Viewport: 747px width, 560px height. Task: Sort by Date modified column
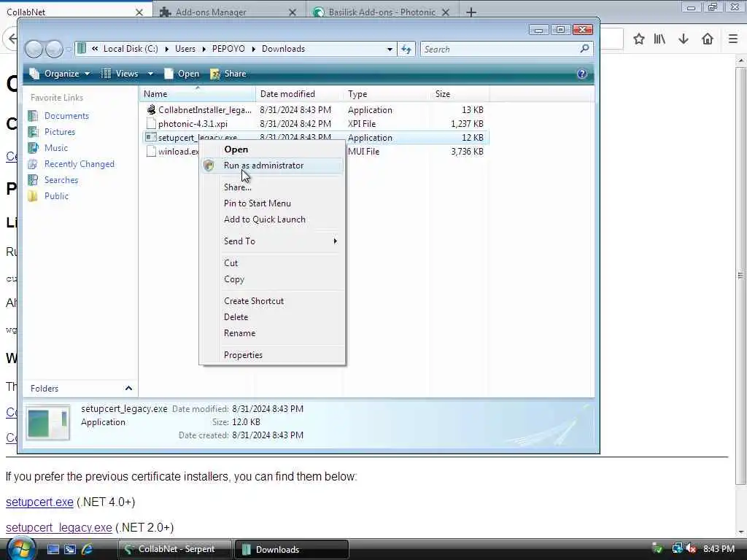pos(298,94)
